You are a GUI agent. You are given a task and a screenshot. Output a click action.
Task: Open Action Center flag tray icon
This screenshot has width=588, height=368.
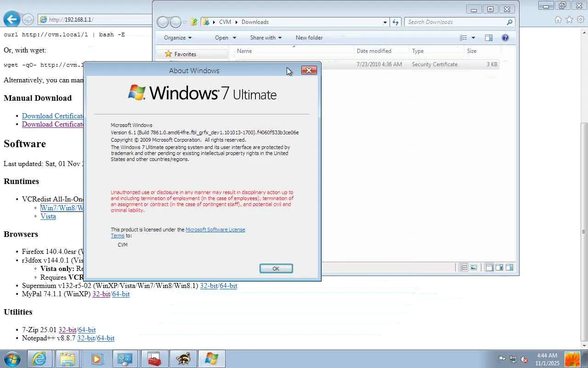coord(502,359)
